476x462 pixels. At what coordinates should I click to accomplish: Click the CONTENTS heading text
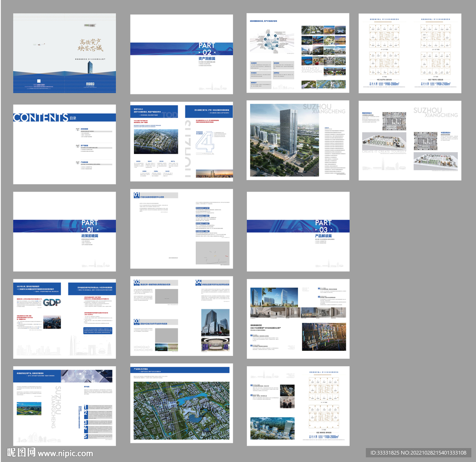[x=41, y=118]
